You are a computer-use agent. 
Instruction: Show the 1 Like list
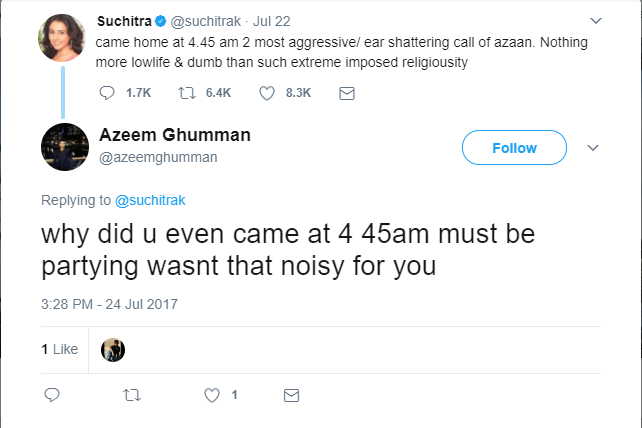coord(59,349)
